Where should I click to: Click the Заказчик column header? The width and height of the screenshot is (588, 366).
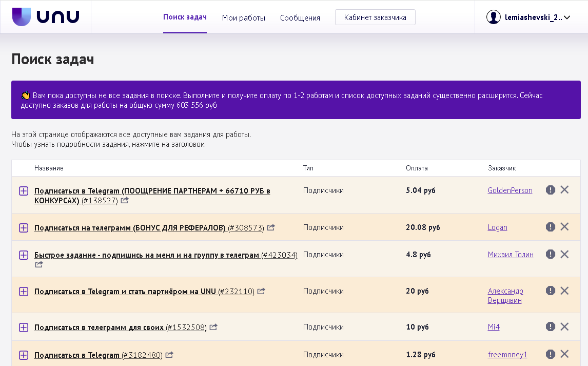[502, 168]
